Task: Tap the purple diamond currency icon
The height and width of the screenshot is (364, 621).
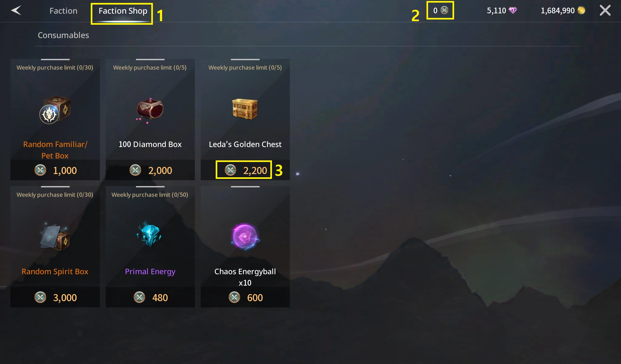Action: tap(513, 10)
